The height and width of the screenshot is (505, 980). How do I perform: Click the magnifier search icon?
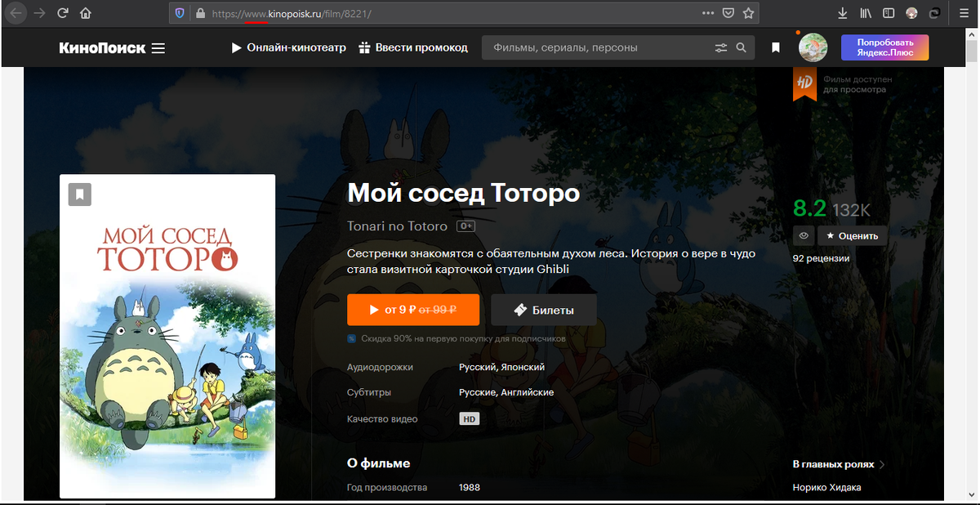click(741, 48)
